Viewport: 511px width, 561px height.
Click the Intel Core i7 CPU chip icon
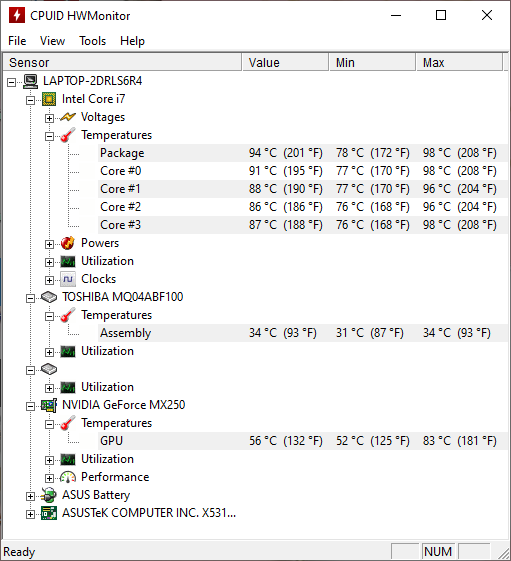click(49, 99)
